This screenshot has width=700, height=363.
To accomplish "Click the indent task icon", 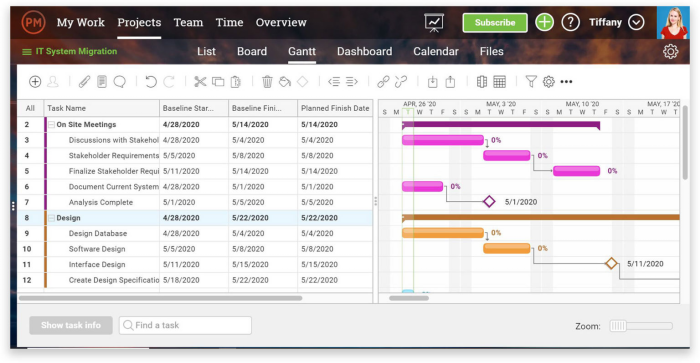I will 352,82.
